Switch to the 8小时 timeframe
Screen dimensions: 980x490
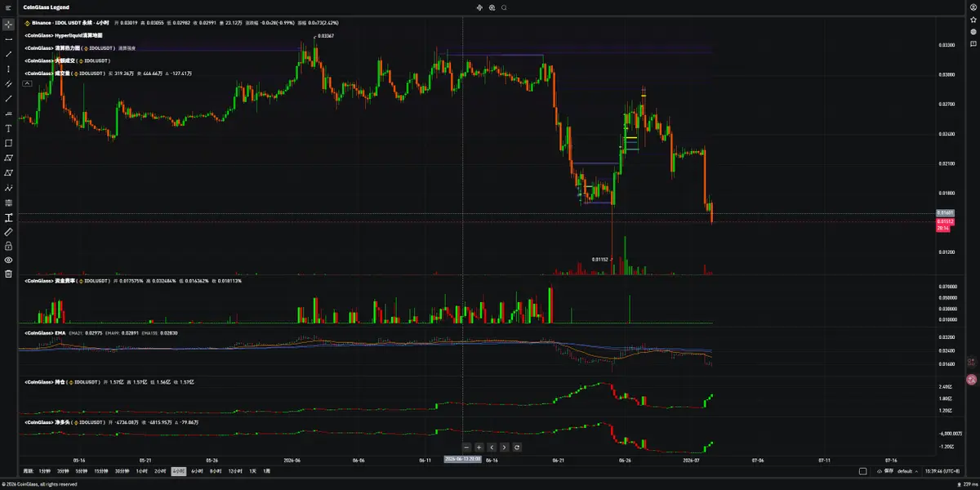tap(216, 471)
